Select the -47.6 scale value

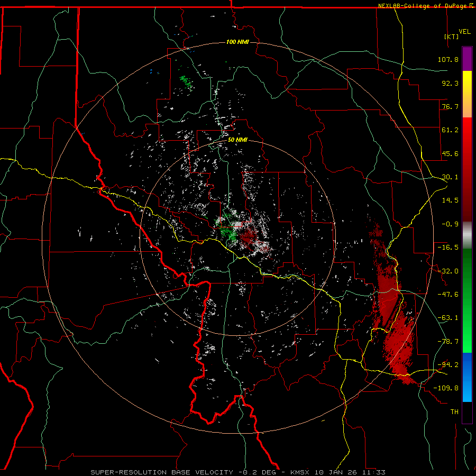(x=448, y=295)
